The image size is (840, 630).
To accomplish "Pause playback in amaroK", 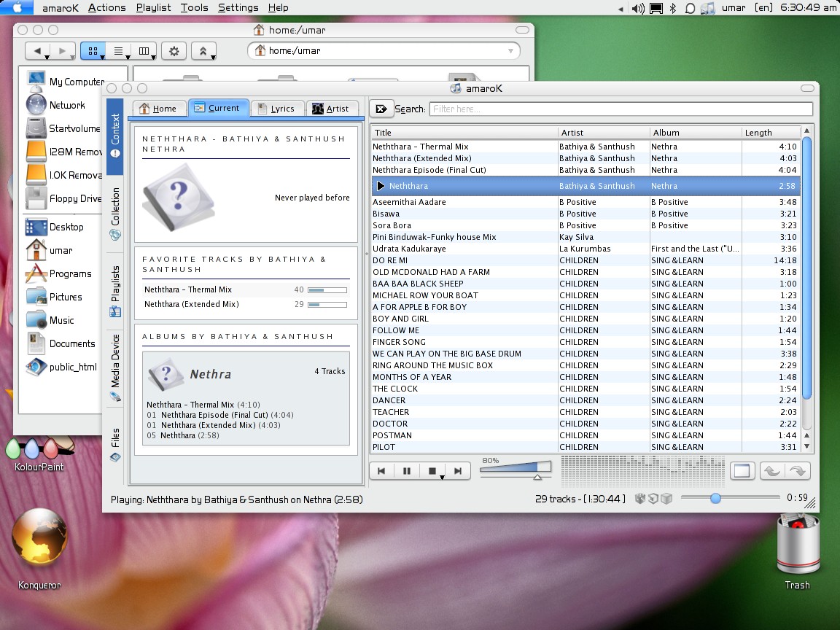I will (407, 471).
